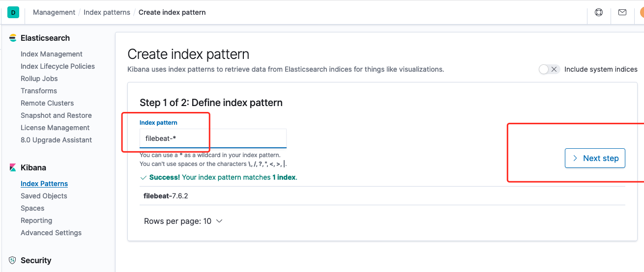Click the Index pattern text field
The height and width of the screenshot is (272, 644).
[x=212, y=138]
